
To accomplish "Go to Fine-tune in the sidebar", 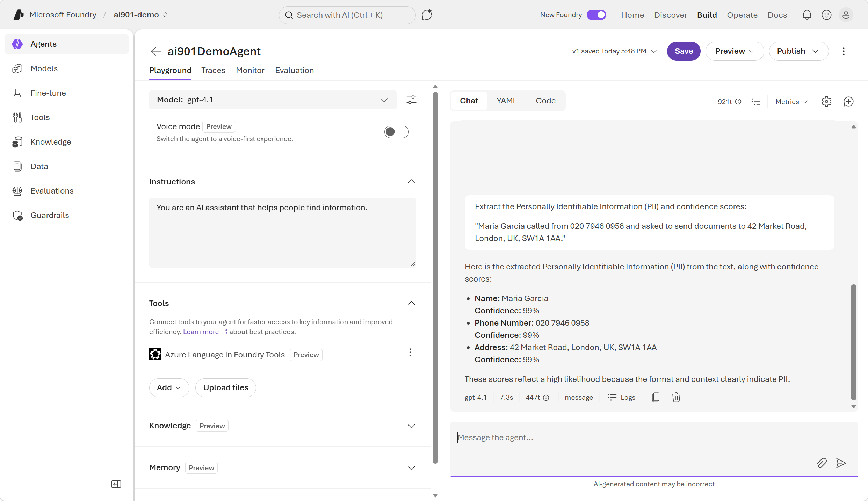I will pyautogui.click(x=67, y=93).
